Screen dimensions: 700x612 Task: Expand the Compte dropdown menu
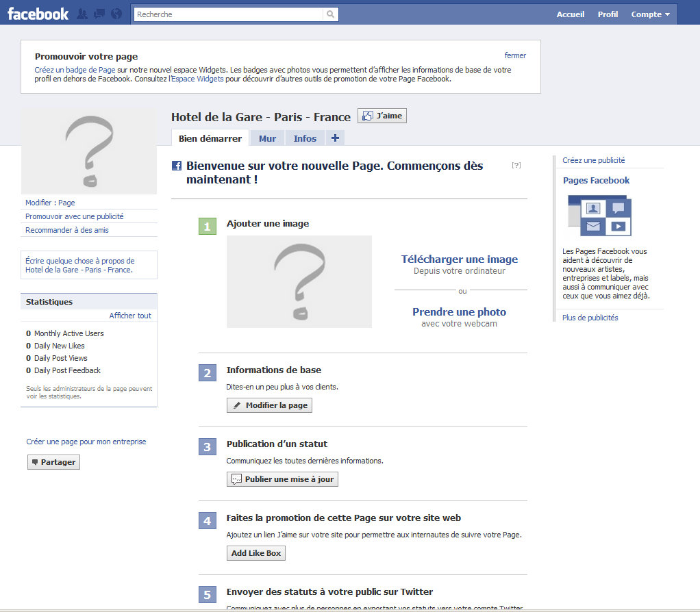pos(650,14)
